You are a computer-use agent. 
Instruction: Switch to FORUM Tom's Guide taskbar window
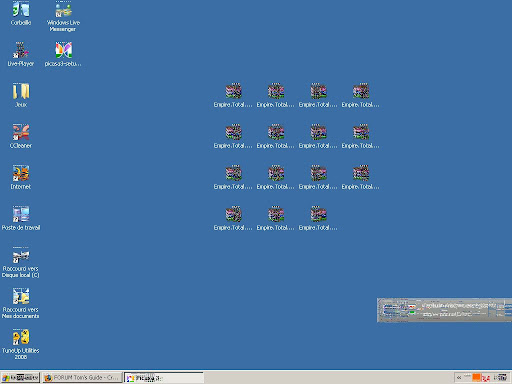[x=82, y=378]
